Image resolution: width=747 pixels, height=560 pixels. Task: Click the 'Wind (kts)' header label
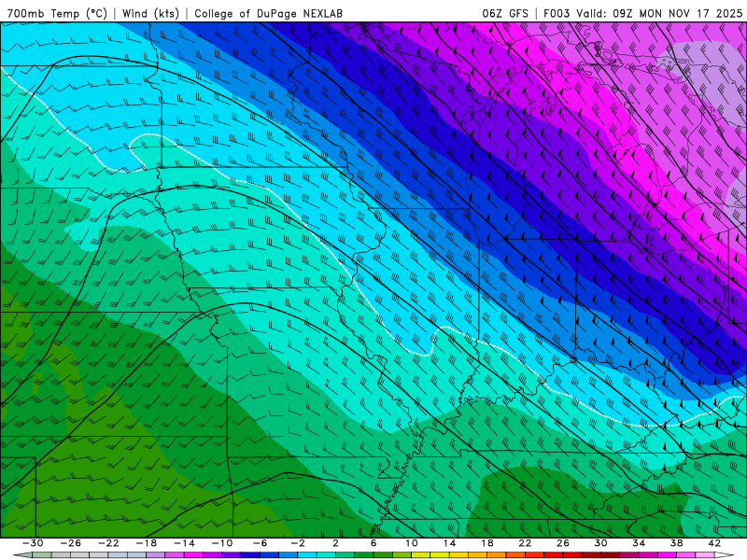[x=150, y=13]
